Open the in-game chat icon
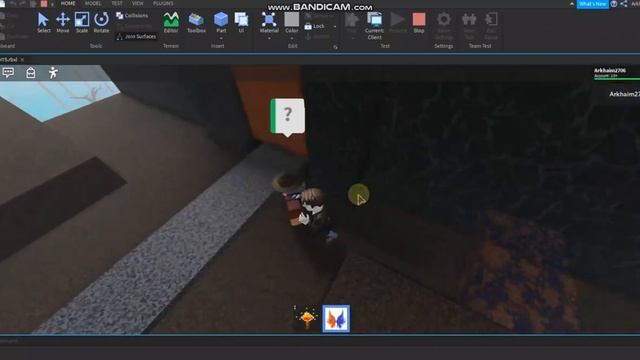 (8, 73)
